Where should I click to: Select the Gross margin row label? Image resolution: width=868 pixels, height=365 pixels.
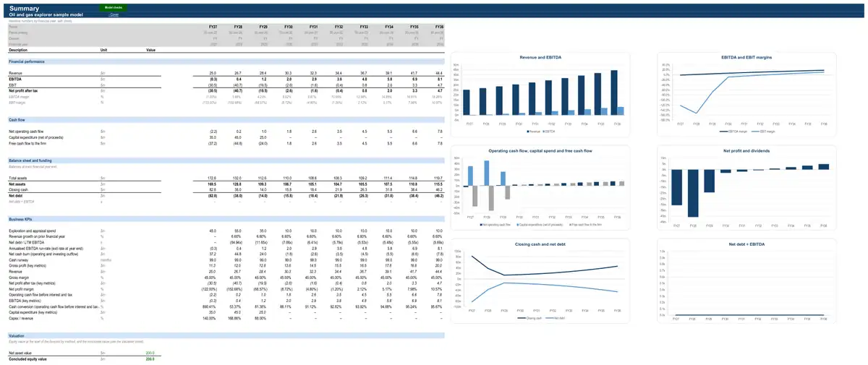(x=19, y=277)
